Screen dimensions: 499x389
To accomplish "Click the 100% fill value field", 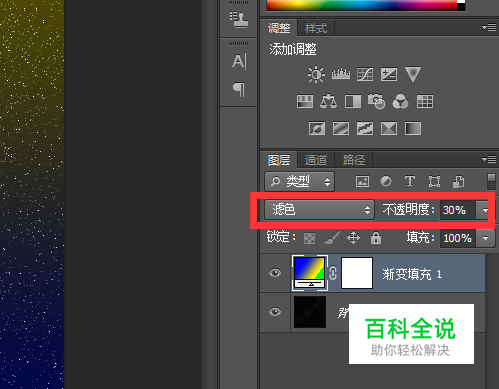I will point(458,238).
